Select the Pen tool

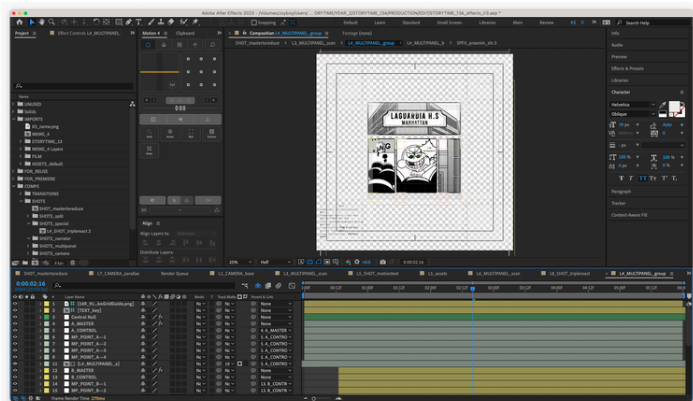pos(129,22)
